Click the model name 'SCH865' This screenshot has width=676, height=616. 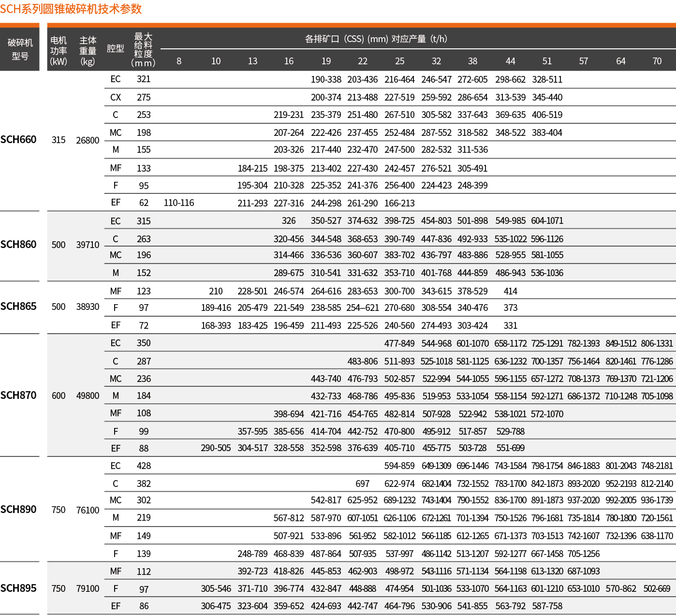(18, 307)
